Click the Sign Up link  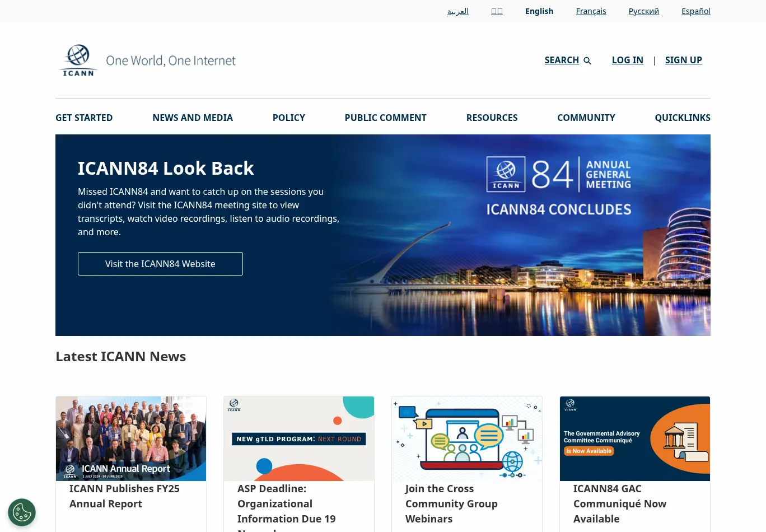(x=683, y=60)
